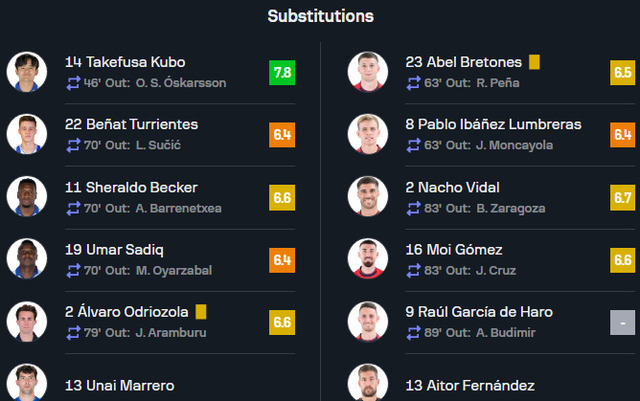Click Abel Bretones' 6.5 rating badge
Image resolution: width=640 pixels, height=401 pixels.
[622, 73]
